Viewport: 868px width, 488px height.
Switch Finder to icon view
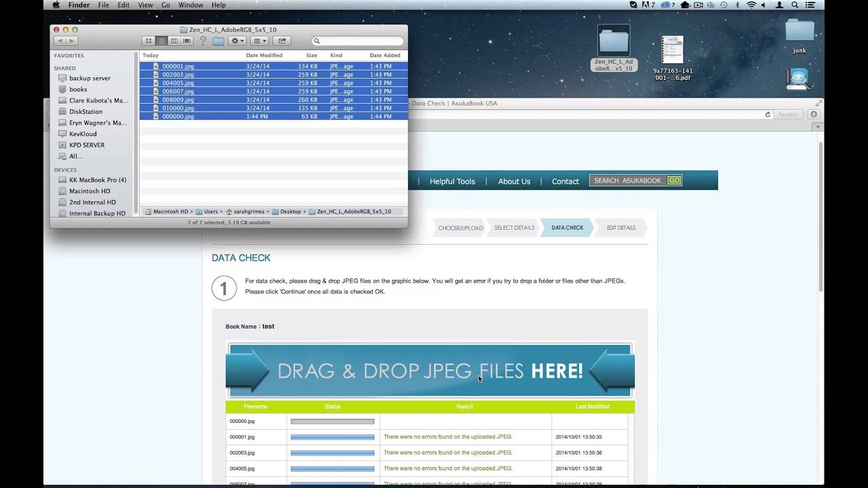point(149,41)
